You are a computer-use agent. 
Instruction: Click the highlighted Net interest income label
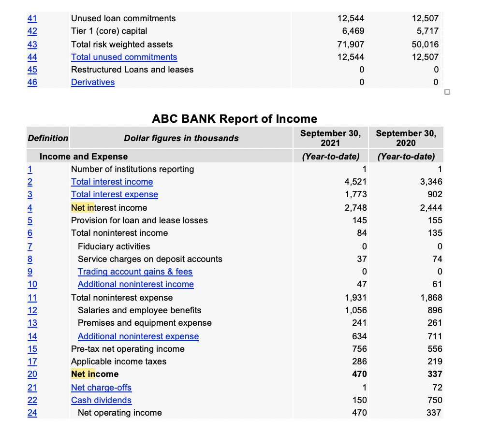109,208
